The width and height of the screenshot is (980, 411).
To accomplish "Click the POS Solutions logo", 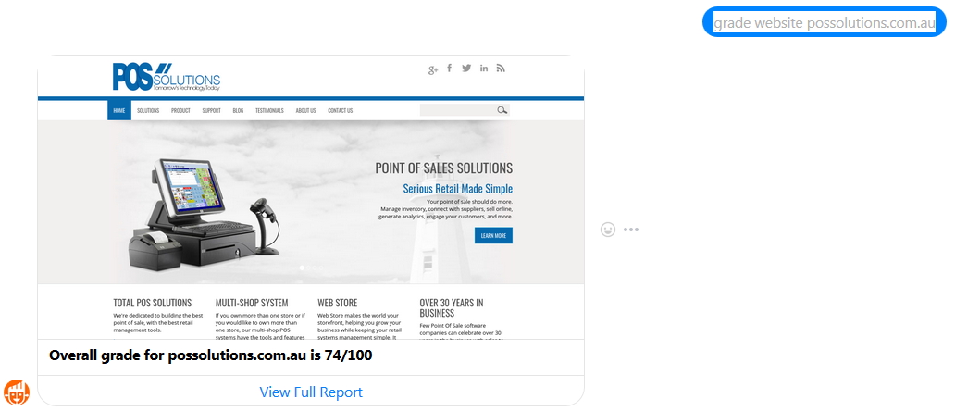I will 167,78.
